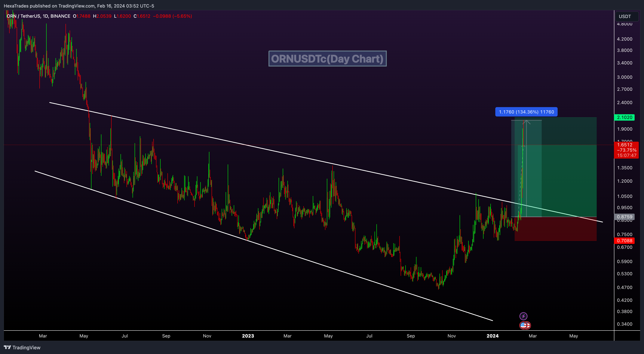Click the HexaTrades published header text

click(x=79, y=6)
